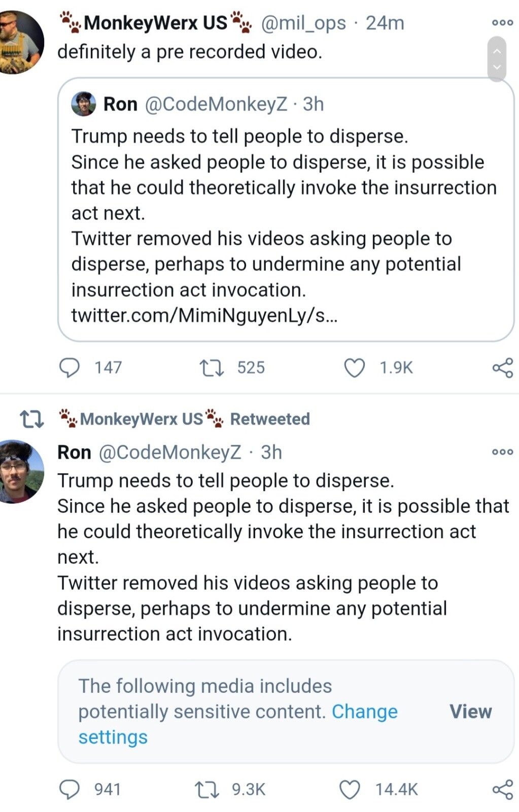The width and height of the screenshot is (519, 812).
Task: View the potentially sensitive media
Action: coord(470,711)
